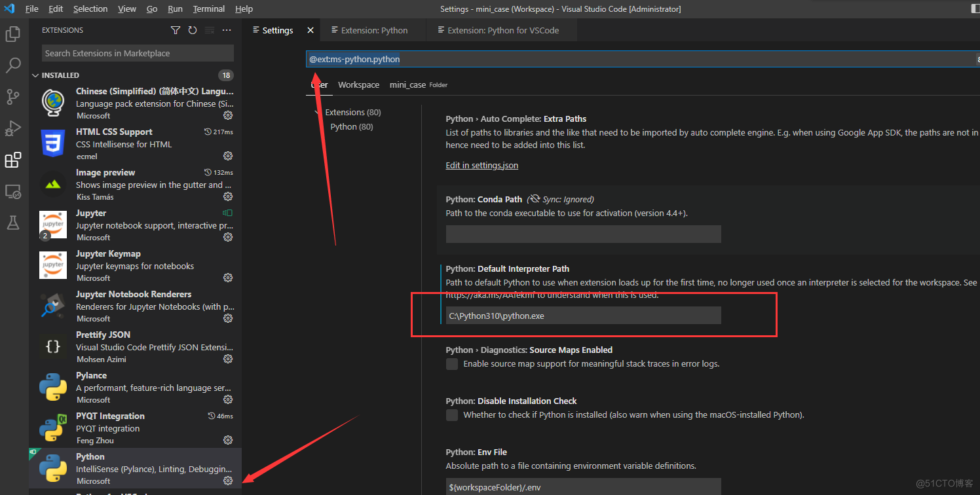This screenshot has width=980, height=495.
Task: Select Python (80) in settings tree
Action: 352,126
